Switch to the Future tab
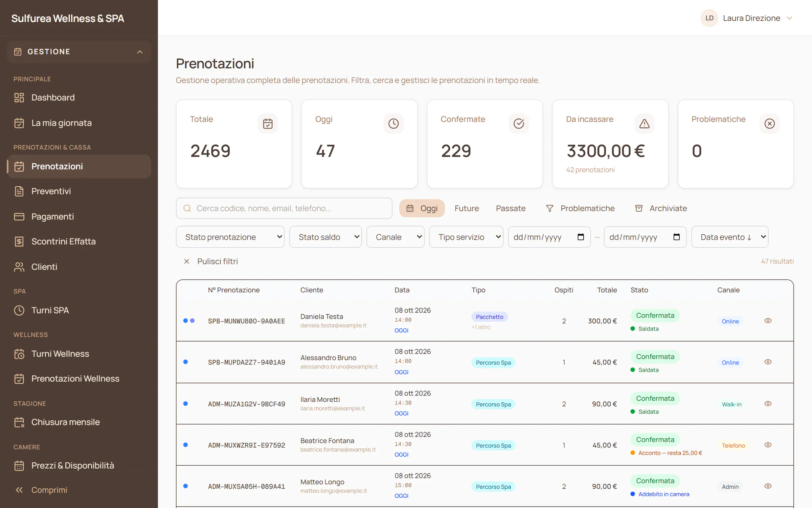 coord(467,208)
